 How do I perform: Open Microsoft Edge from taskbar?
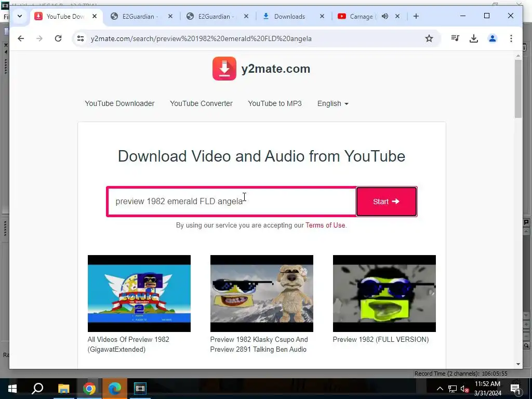tap(115, 389)
